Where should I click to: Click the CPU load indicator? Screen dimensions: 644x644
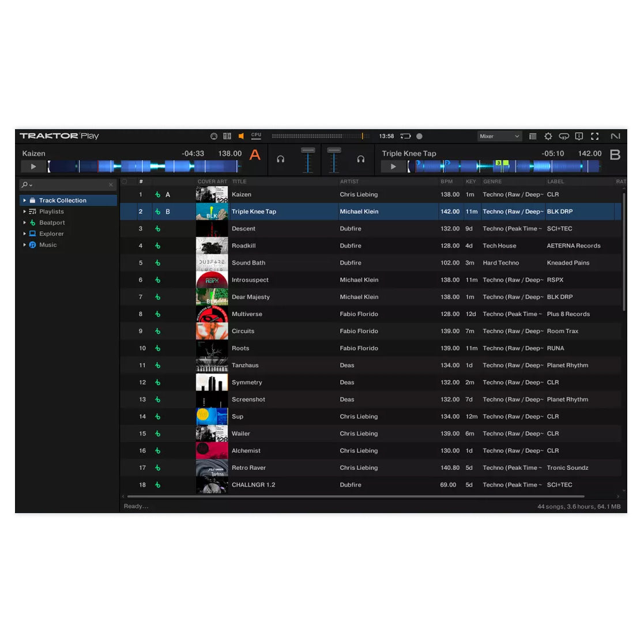tap(257, 135)
